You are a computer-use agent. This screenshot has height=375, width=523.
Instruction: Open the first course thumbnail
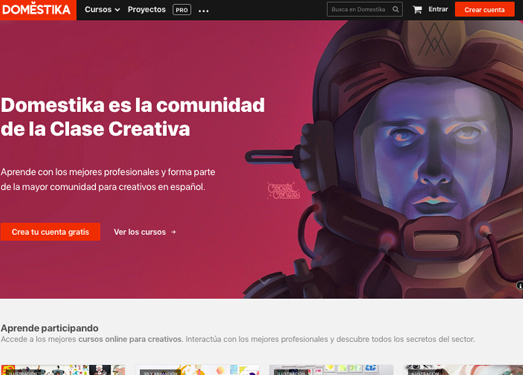click(63, 370)
